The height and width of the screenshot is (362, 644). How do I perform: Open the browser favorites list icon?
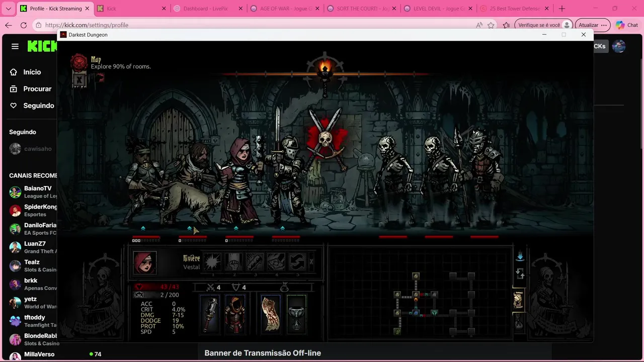coord(507,25)
